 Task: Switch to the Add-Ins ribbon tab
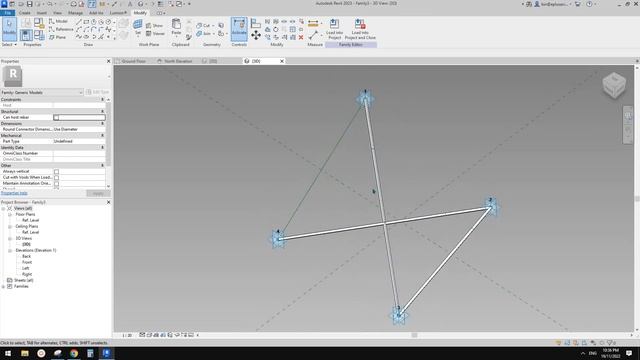pyautogui.click(x=96, y=13)
